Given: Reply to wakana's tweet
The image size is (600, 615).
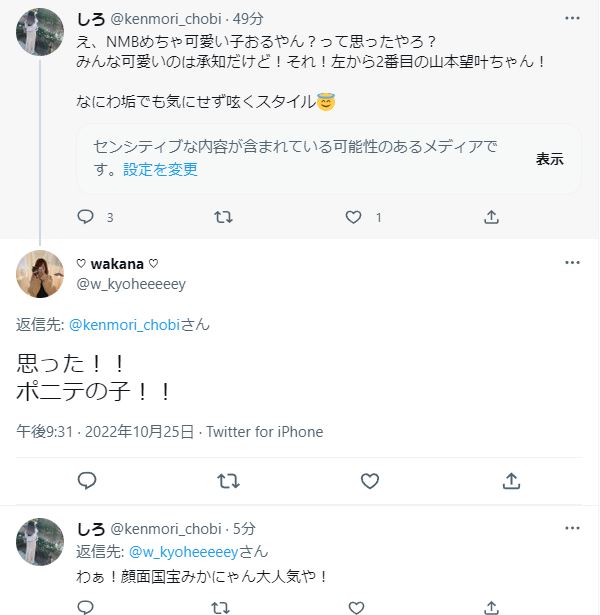Looking at the screenshot, I should click(x=87, y=481).
